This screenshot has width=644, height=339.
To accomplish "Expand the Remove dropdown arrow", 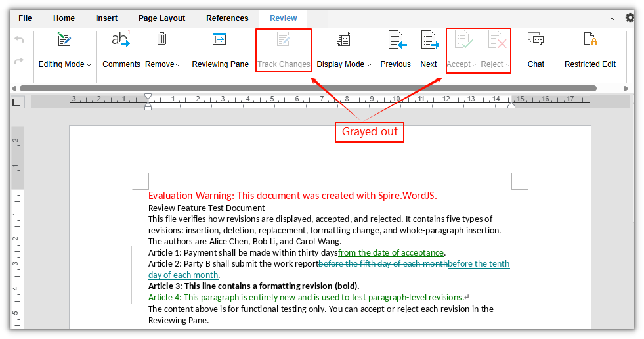I will point(177,65).
